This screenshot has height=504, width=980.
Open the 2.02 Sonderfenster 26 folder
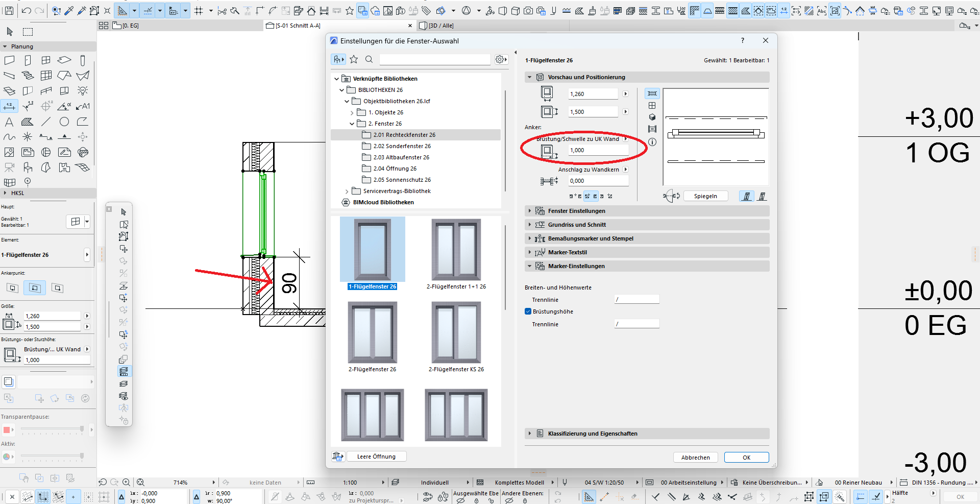396,146
